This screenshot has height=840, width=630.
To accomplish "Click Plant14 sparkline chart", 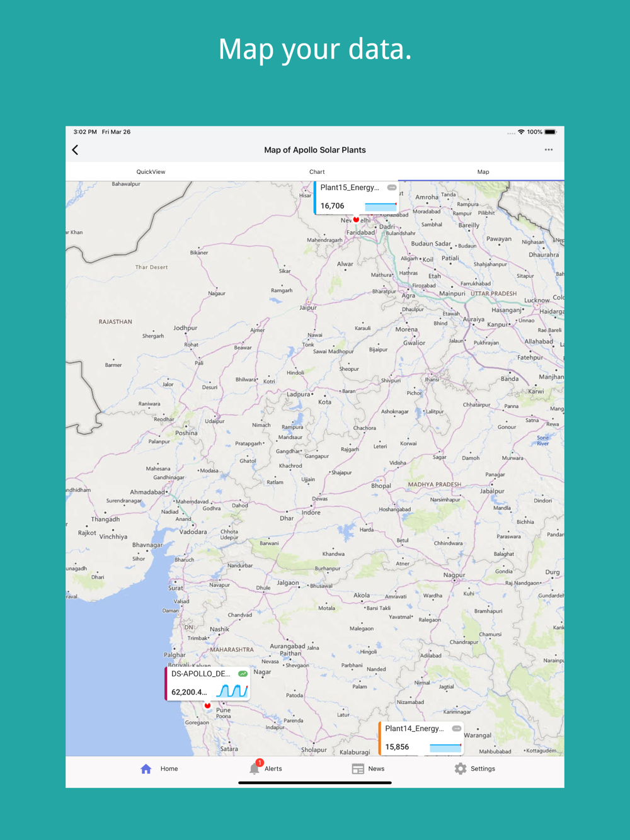I will pos(445,747).
